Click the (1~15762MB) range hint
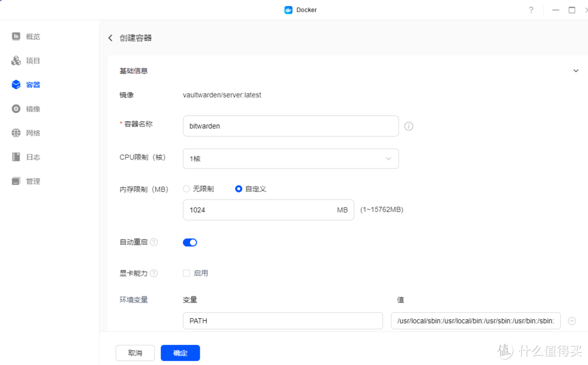 point(382,209)
